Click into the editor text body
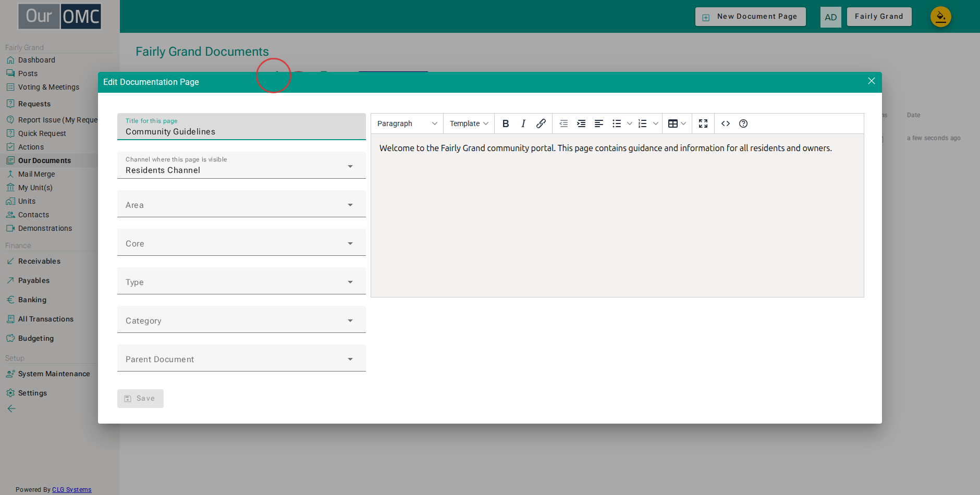 pyautogui.click(x=617, y=216)
